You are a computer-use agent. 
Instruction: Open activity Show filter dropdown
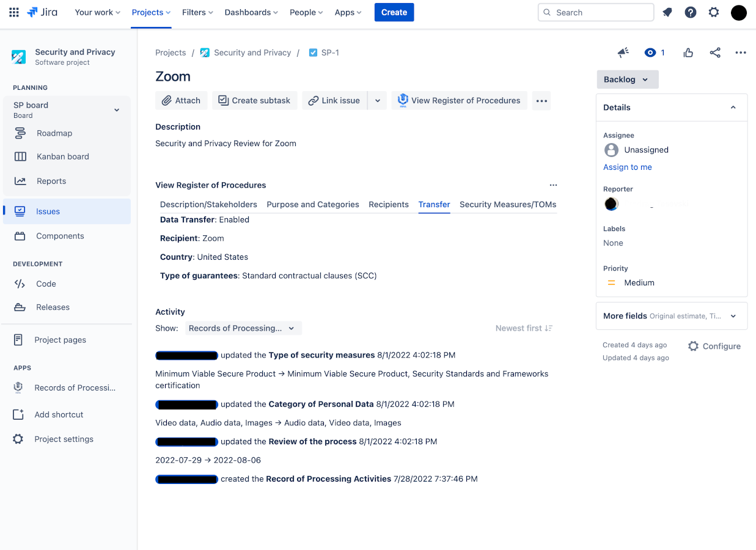click(x=243, y=328)
